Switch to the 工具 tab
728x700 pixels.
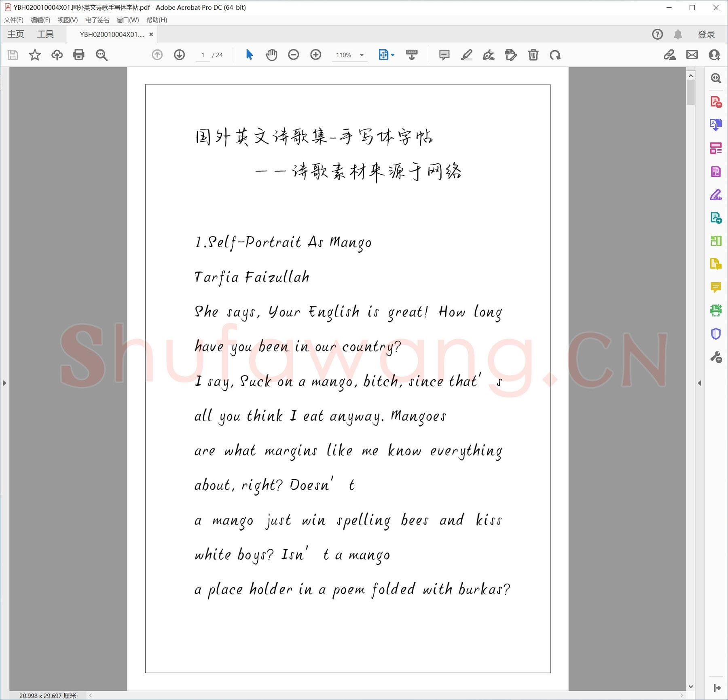[x=45, y=34]
